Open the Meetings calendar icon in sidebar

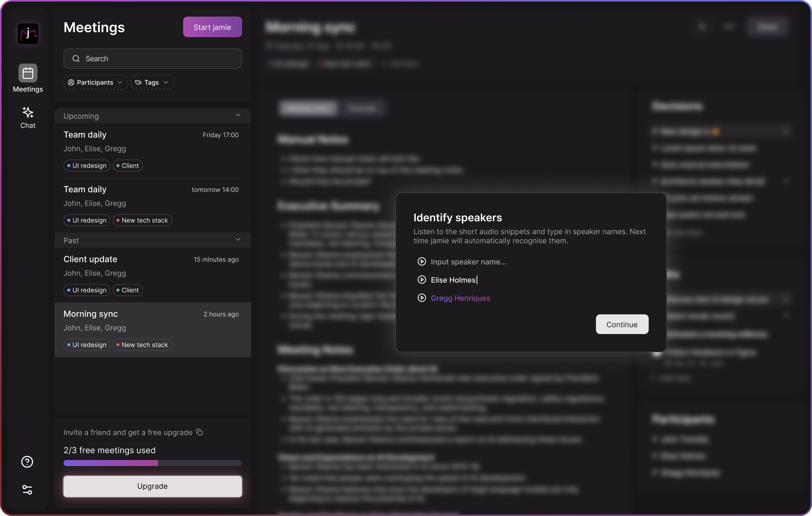(x=28, y=73)
